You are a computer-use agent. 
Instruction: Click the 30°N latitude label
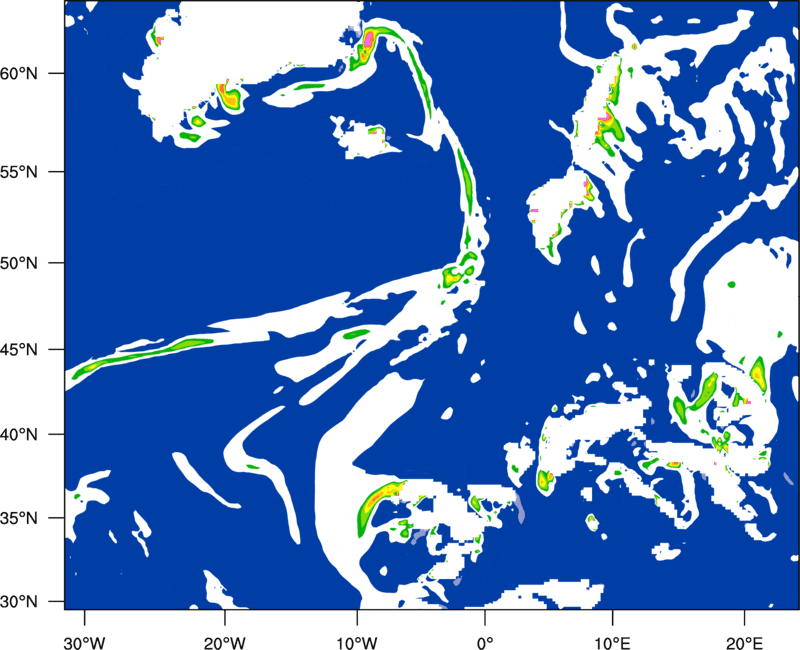pyautogui.click(x=19, y=602)
